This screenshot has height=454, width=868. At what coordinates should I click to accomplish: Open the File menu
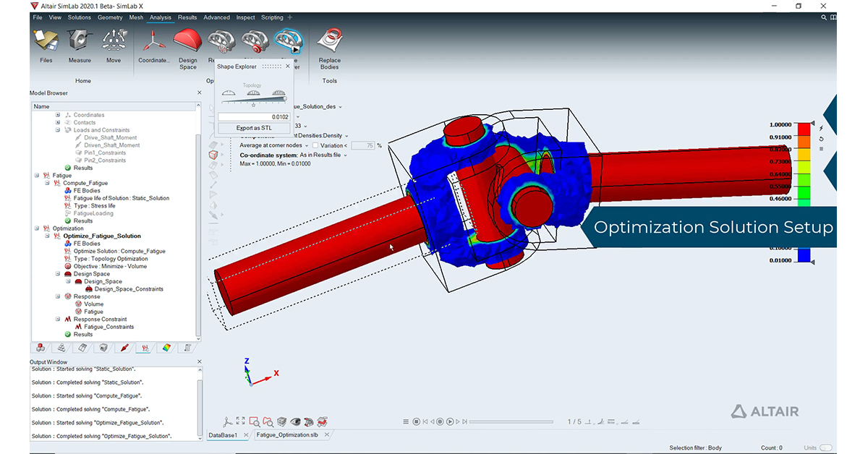(x=38, y=17)
